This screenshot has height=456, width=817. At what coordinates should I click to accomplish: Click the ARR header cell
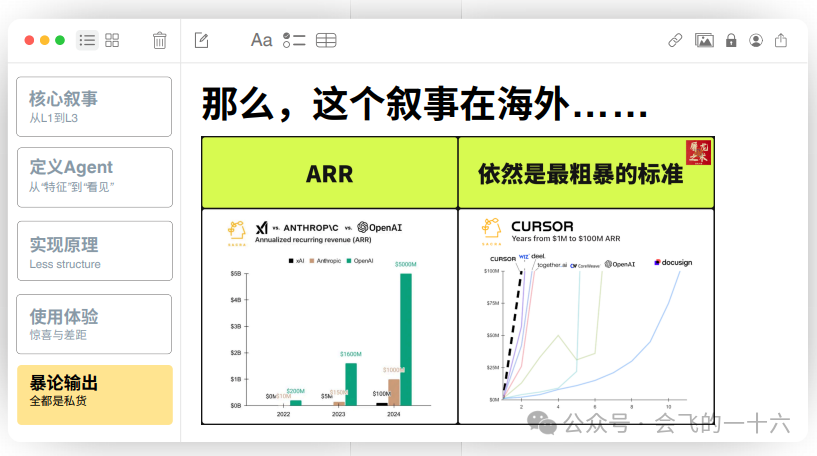click(329, 173)
